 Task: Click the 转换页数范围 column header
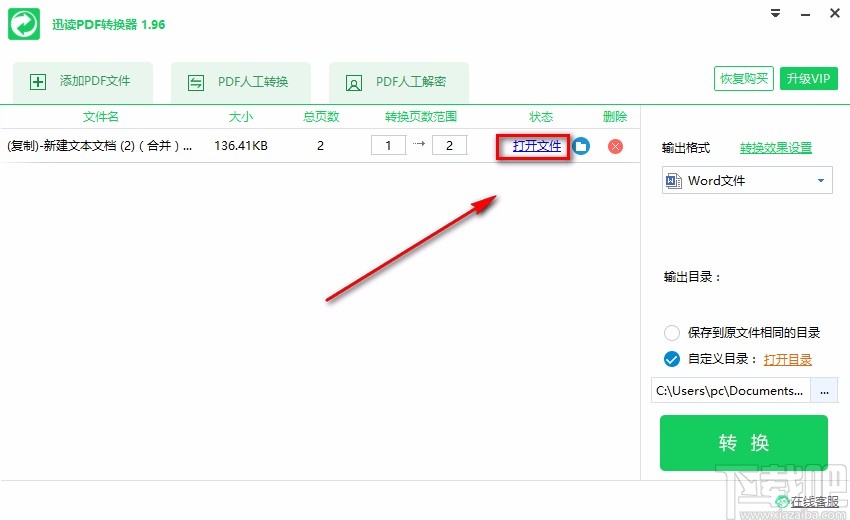[x=421, y=117]
